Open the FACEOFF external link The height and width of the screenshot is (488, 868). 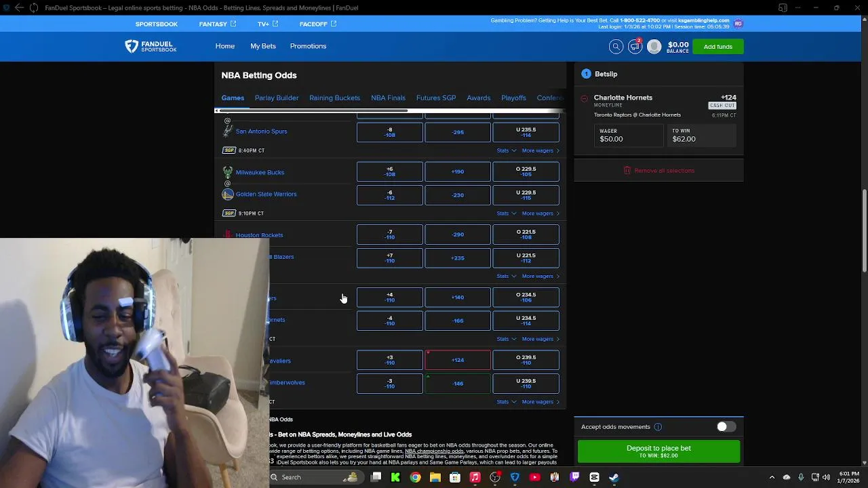318,24
